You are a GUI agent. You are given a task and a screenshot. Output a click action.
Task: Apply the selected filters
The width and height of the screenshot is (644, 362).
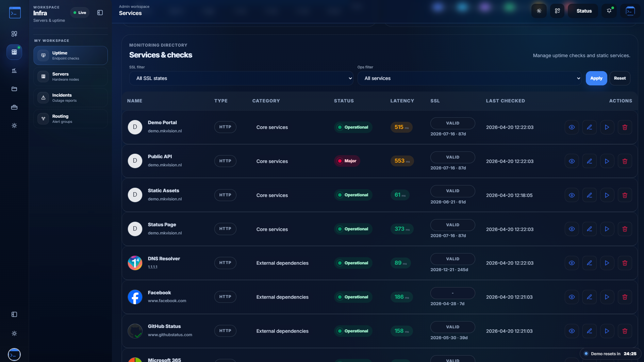pyautogui.click(x=596, y=78)
